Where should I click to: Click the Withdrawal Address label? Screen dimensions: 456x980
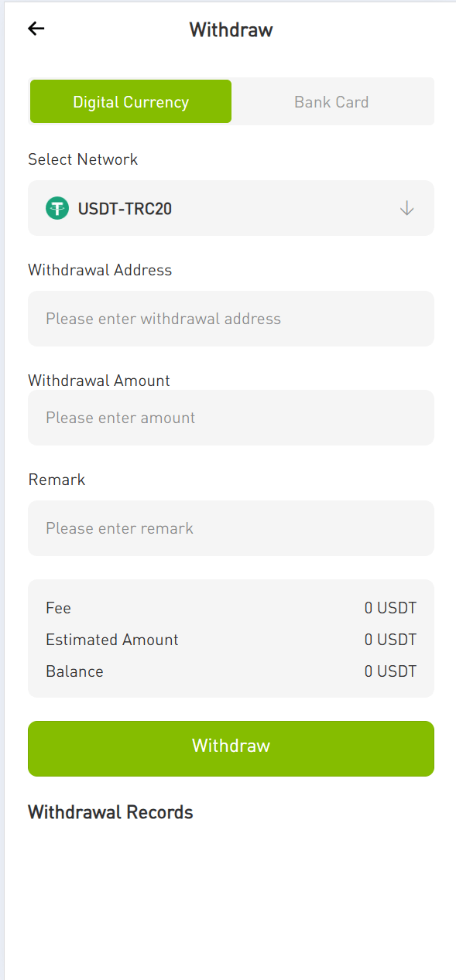coord(100,270)
